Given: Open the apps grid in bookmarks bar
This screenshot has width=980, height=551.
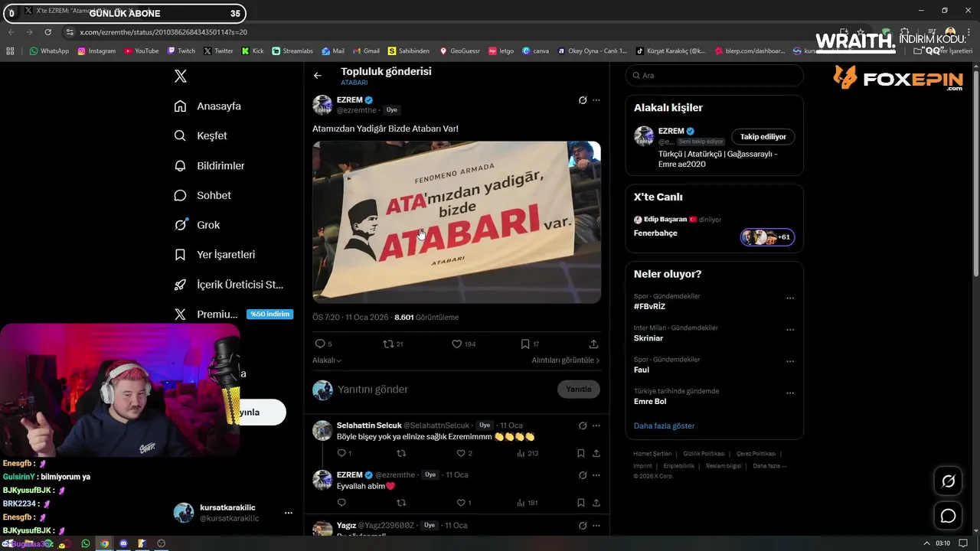Looking at the screenshot, I should 10,51.
